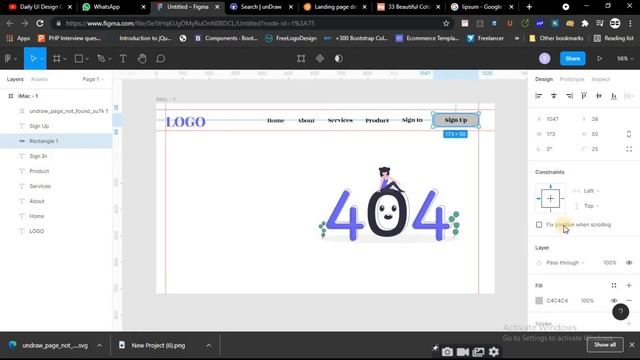The image size is (640, 360).
Task: Expand undraw_page_not_found.svg download options
Action: 99,345
